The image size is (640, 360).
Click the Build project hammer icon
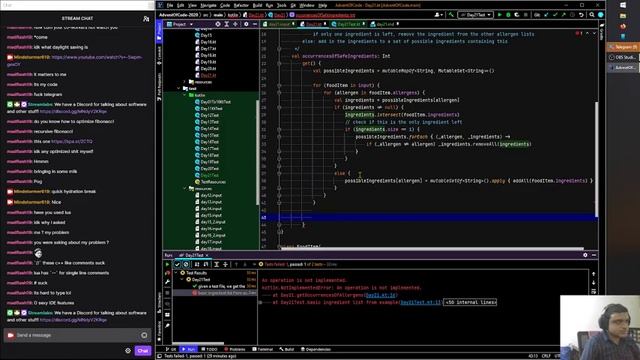coord(451,15)
